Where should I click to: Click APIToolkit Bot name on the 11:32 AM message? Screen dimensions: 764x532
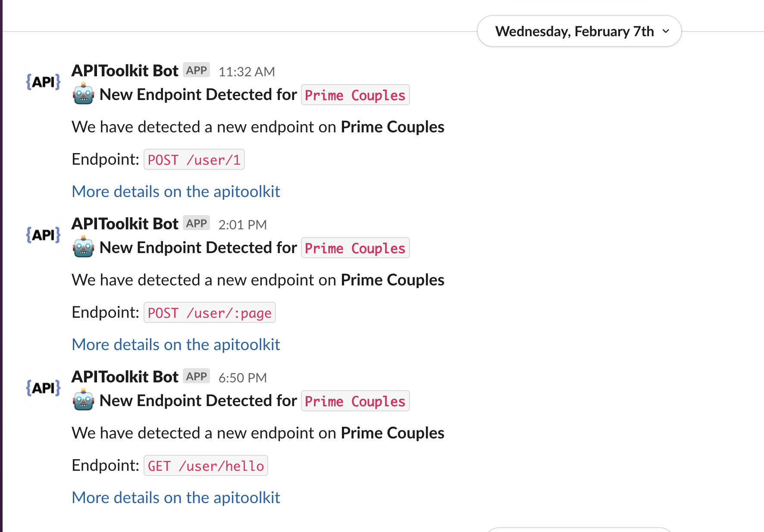[125, 71]
